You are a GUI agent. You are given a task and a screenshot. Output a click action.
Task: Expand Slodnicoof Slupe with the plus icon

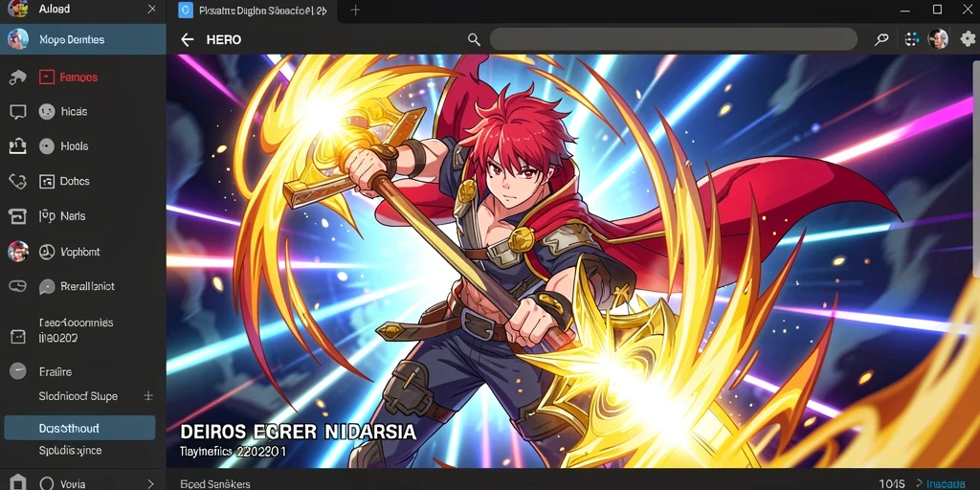[148, 395]
